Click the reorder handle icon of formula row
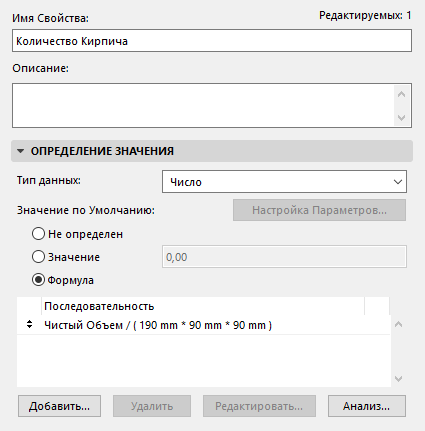 coord(29,324)
